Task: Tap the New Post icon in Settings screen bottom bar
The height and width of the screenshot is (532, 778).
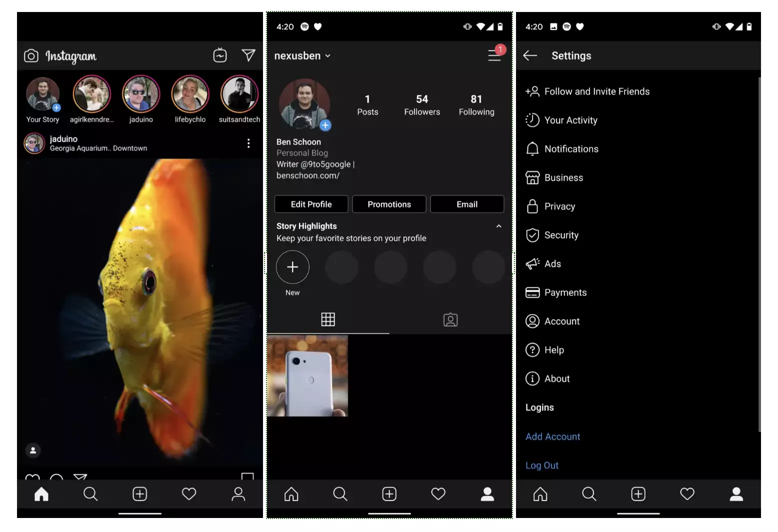Action: (x=638, y=494)
